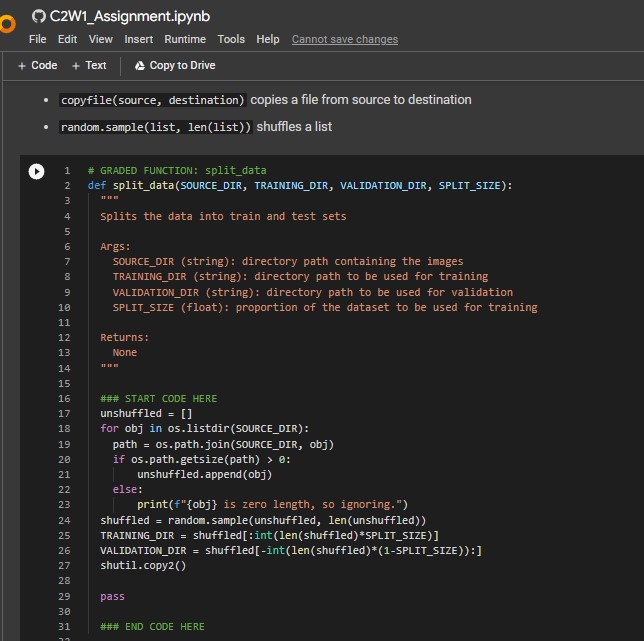Viewport: 644px width, 641px height.
Task: Click the Returns: docstring line
Action: [x=124, y=338]
